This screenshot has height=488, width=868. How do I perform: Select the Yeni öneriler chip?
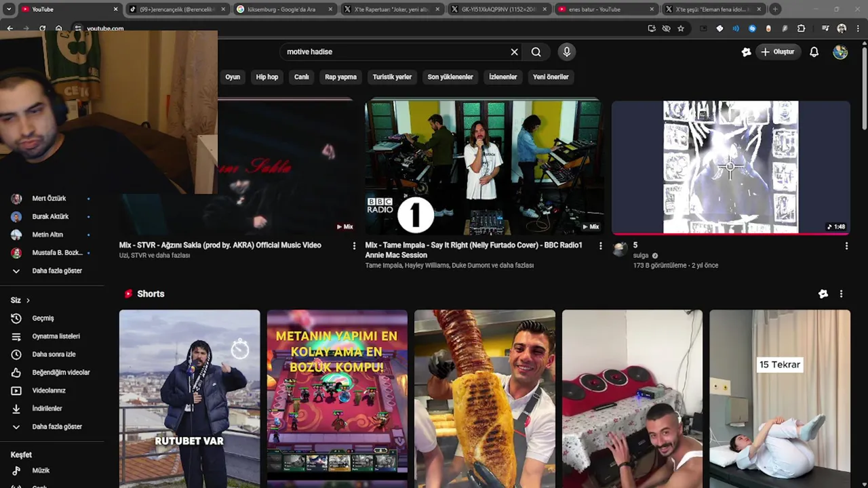(551, 77)
